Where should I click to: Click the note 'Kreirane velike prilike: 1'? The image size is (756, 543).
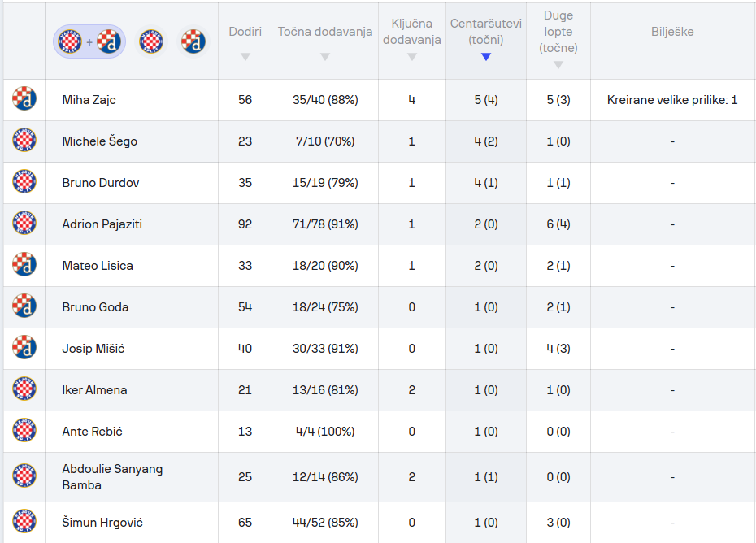click(x=672, y=100)
